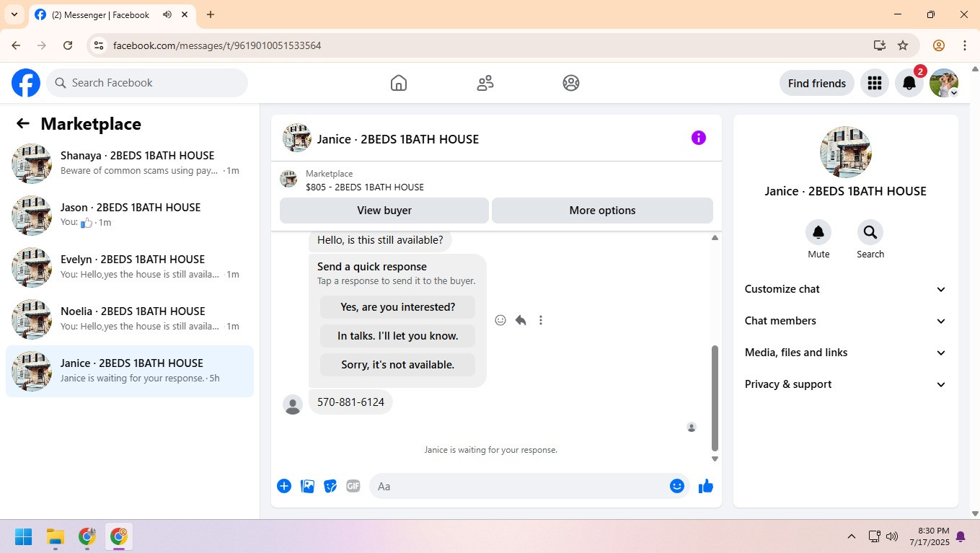This screenshot has width=980, height=553.
Task: View site information icon in address bar
Action: point(99,45)
